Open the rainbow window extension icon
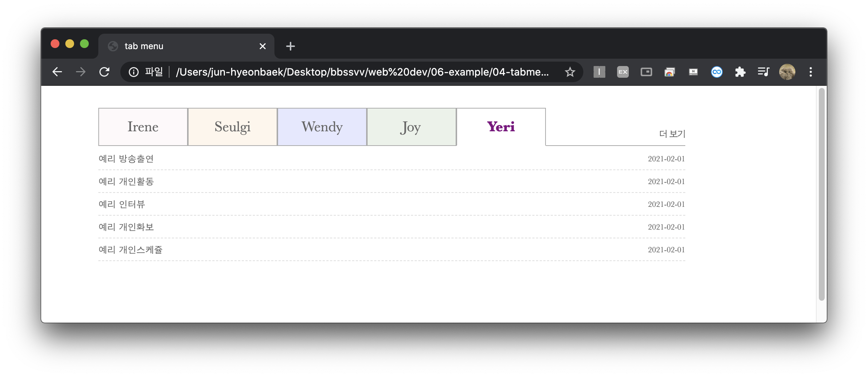The width and height of the screenshot is (868, 377). coord(670,72)
